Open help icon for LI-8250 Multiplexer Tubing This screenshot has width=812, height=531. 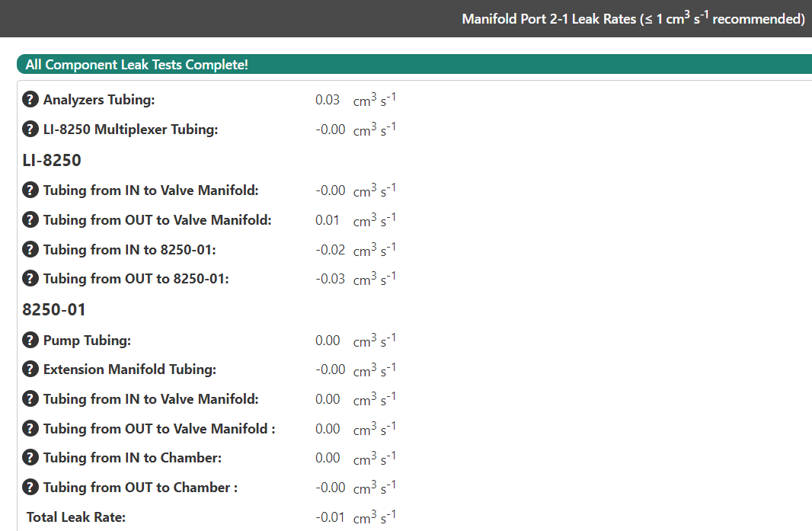point(30,129)
